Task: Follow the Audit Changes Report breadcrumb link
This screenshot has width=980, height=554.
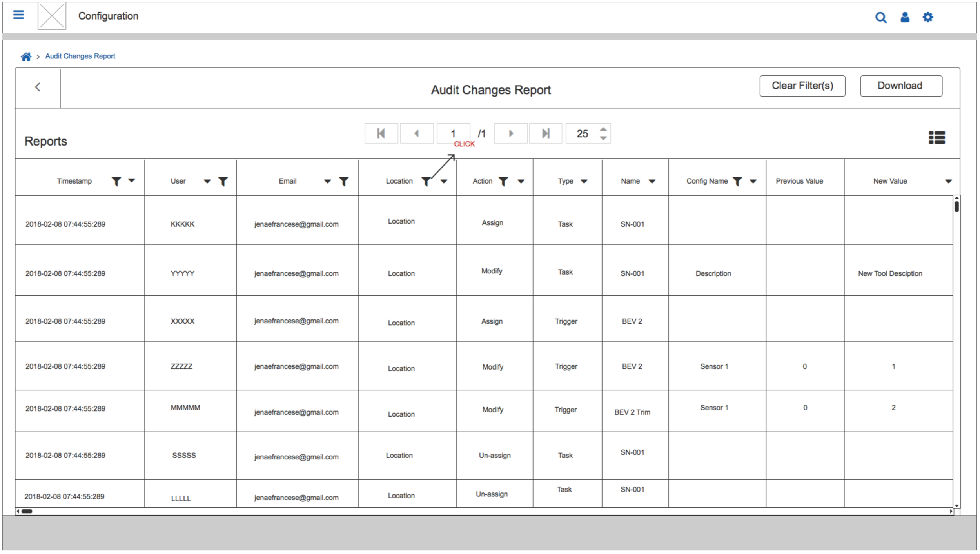Action: [x=80, y=56]
